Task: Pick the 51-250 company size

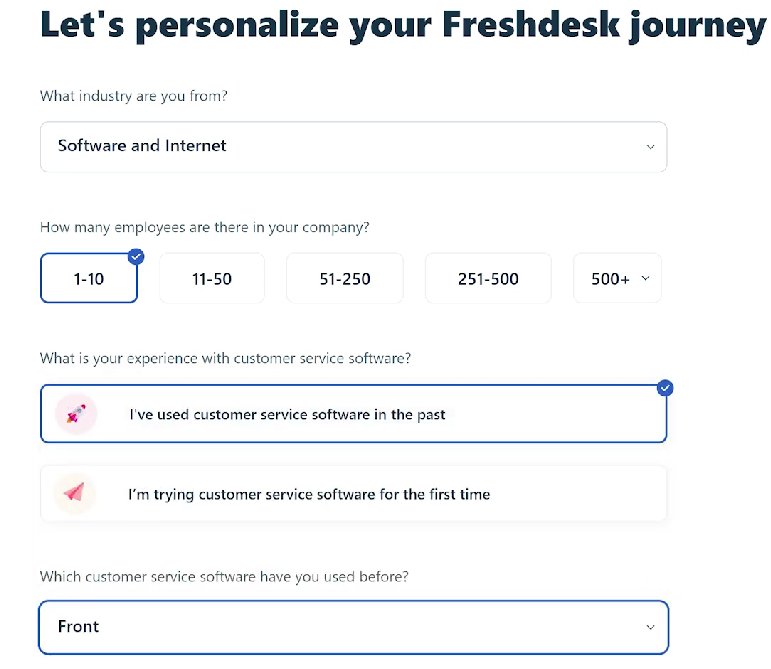Action: coord(345,279)
